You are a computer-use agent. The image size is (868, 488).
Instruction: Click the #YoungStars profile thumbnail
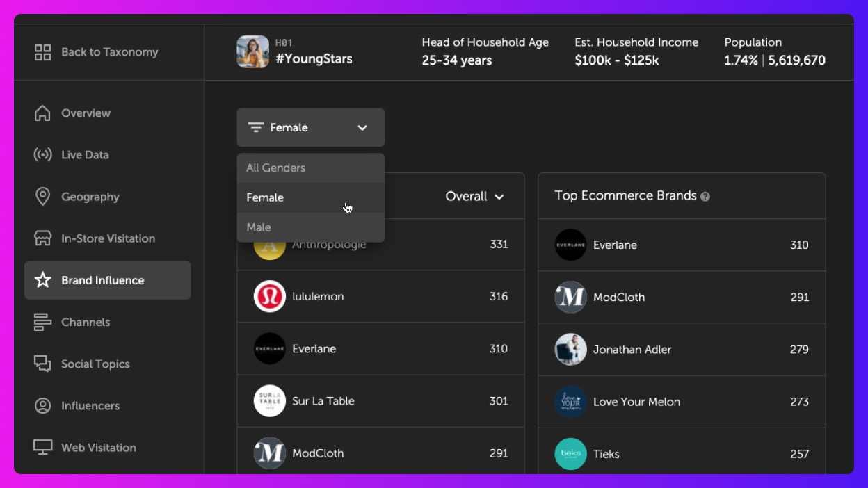(252, 51)
